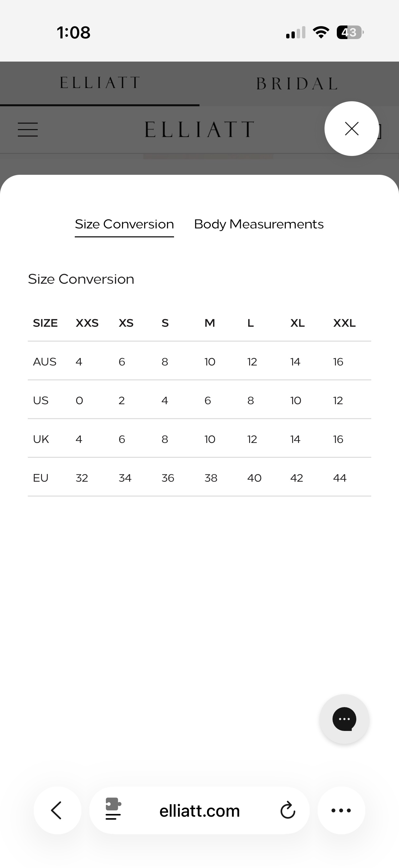Select the ELLIATT top site tab

(100, 83)
